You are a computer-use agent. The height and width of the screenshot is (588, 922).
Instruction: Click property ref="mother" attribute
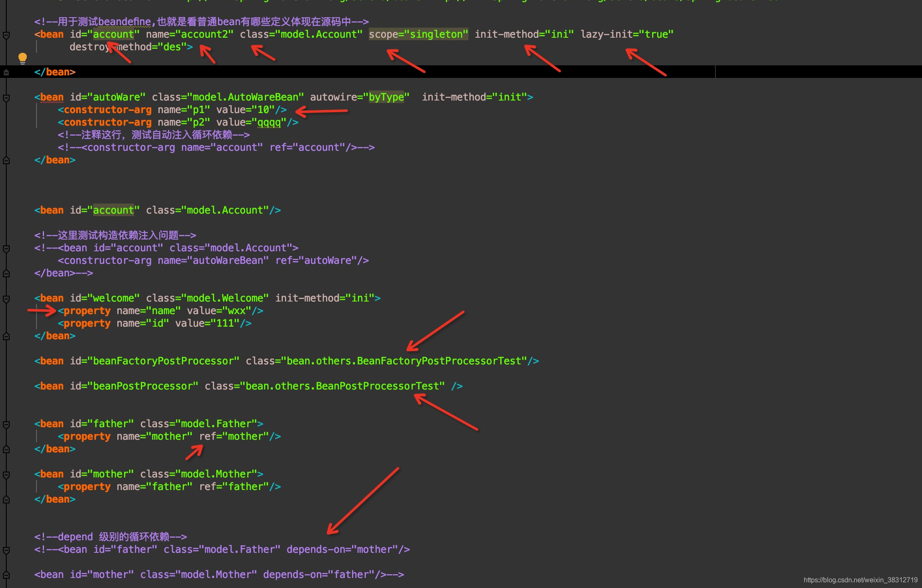(234, 436)
